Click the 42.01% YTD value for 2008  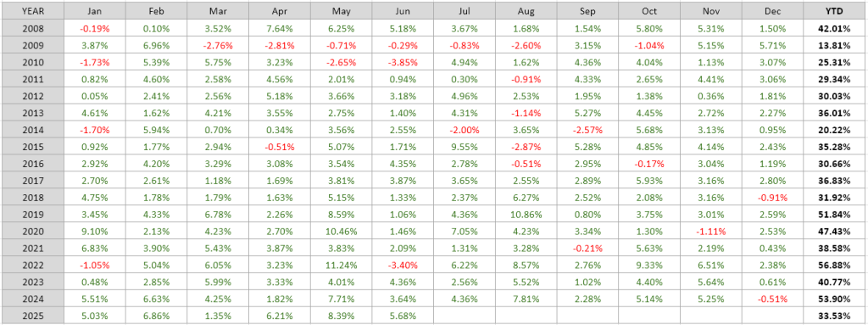[x=834, y=28]
